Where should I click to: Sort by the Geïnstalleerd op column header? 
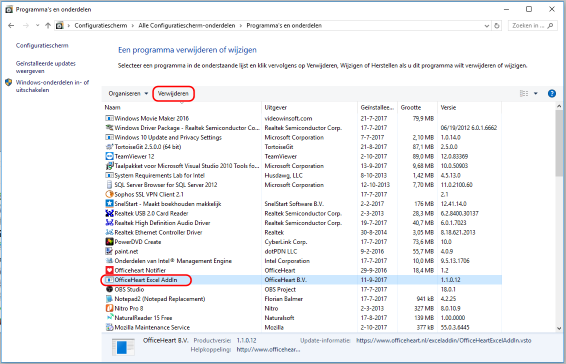377,108
